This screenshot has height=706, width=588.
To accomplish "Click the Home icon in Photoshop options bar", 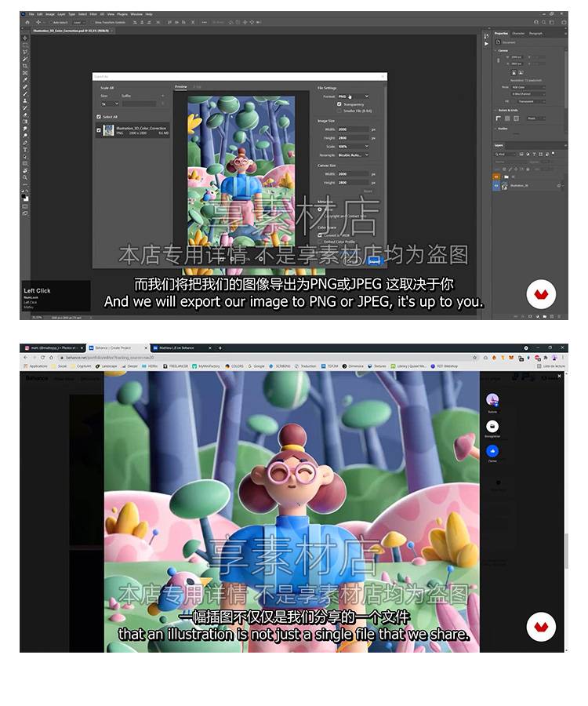I will [x=27, y=22].
